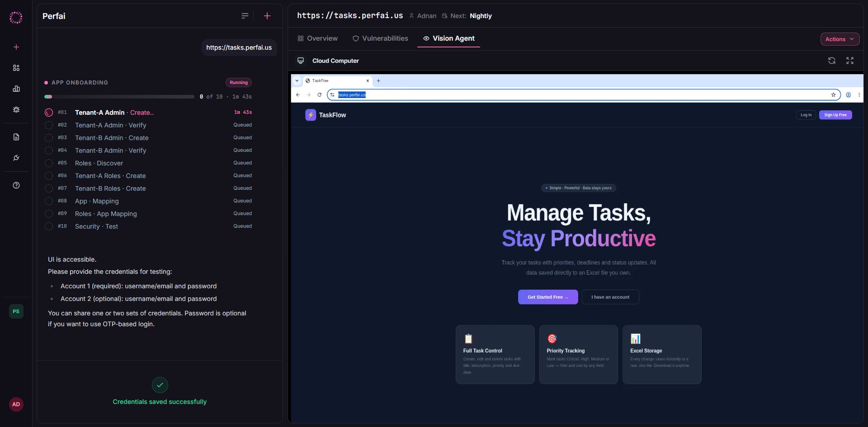
Task: Open the conversation list icon beside Perfai
Action: pos(245,16)
